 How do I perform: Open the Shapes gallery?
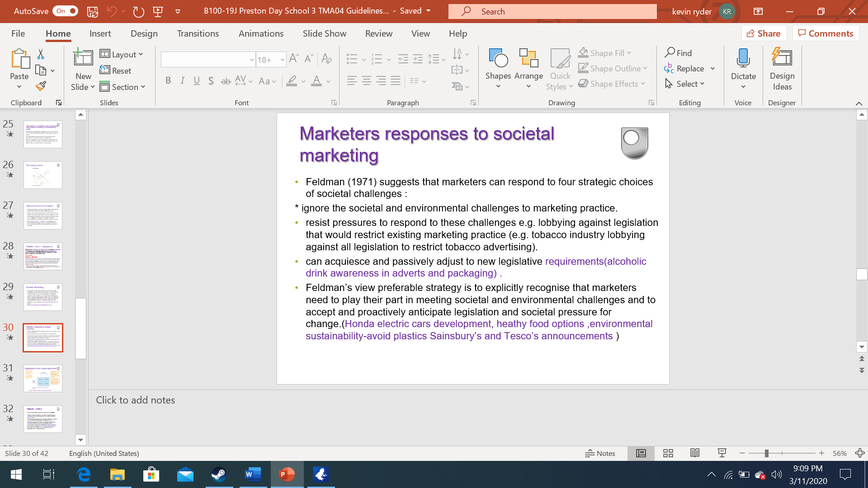pyautogui.click(x=498, y=68)
